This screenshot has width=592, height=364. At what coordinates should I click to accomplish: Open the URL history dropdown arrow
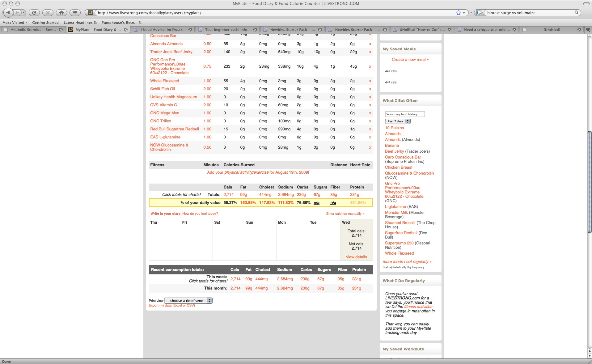[464, 13]
